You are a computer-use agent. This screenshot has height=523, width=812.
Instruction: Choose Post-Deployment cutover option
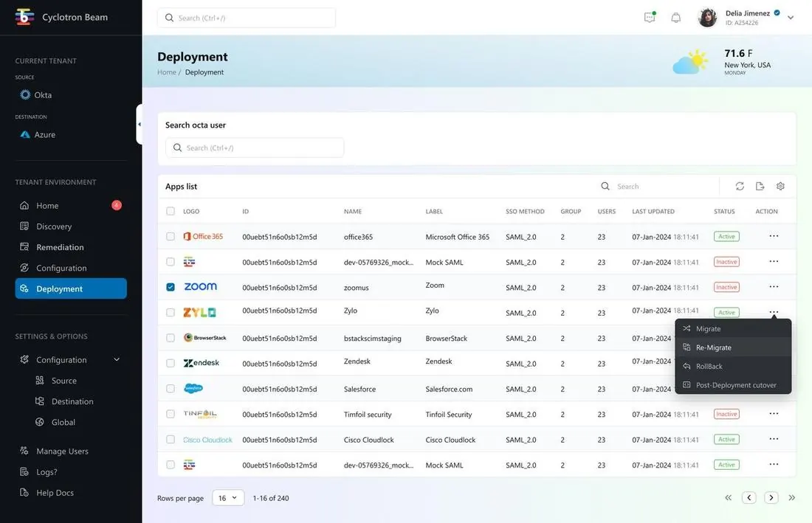pyautogui.click(x=733, y=385)
